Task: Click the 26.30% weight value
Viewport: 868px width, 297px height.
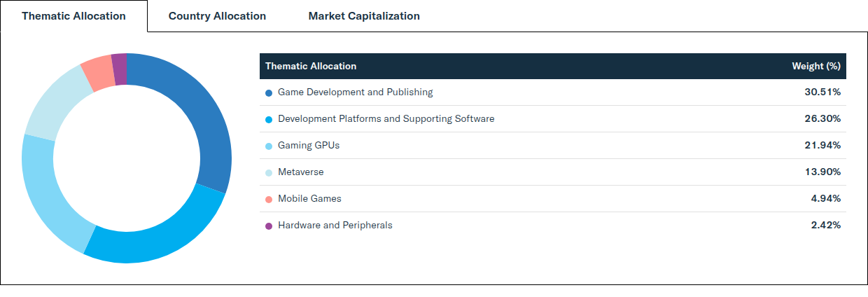Action: (x=822, y=119)
